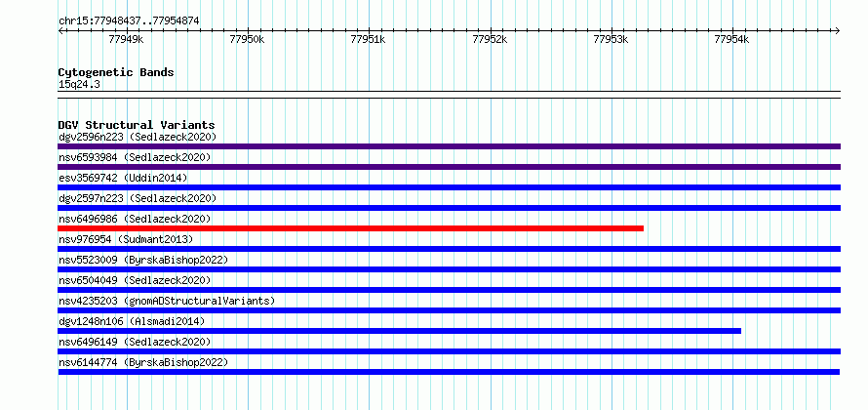Select the blue esv3569742 variant bar
The width and height of the screenshot is (868, 410).
click(x=449, y=187)
